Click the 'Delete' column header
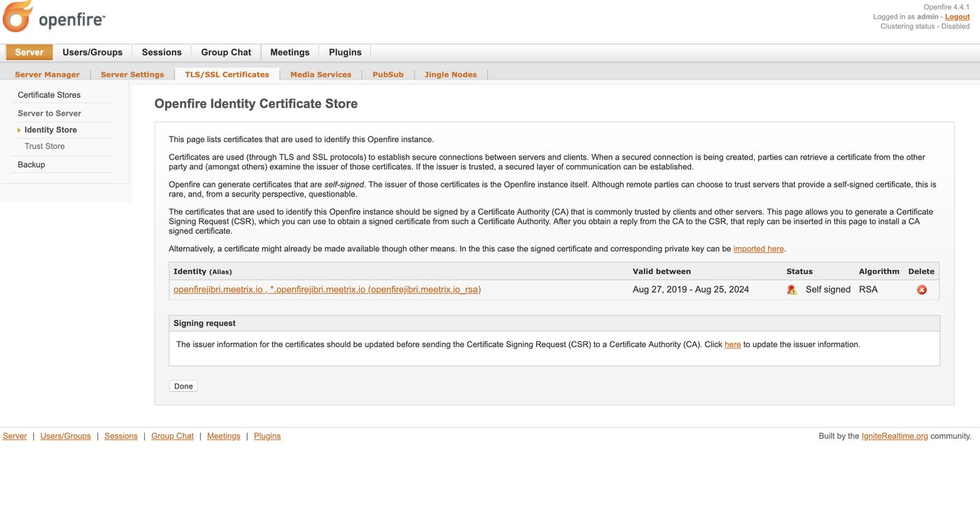Image resolution: width=980 pixels, height=531 pixels. point(921,271)
